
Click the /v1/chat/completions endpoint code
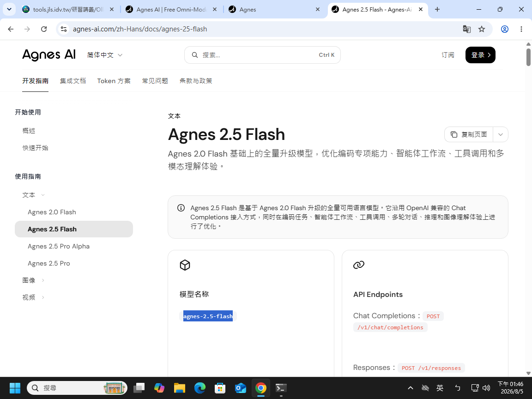tap(390, 327)
